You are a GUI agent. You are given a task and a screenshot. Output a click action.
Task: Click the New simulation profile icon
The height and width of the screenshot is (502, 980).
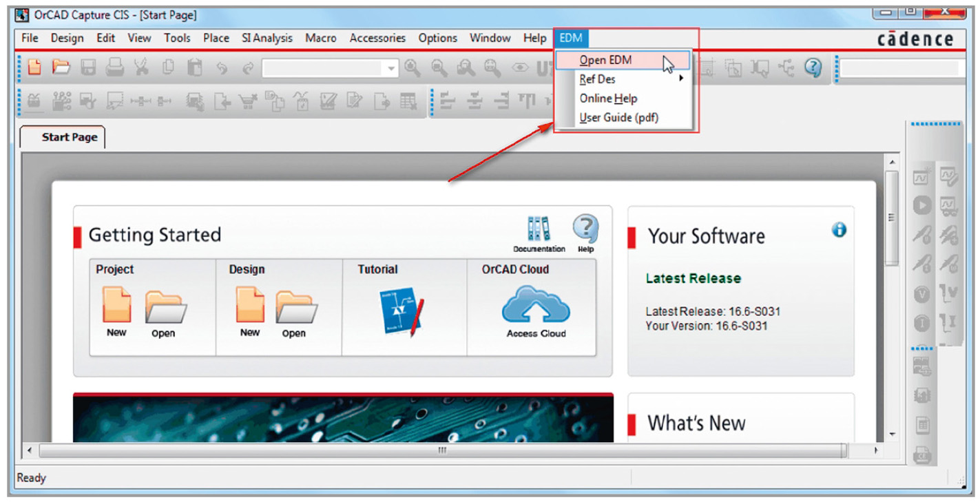click(x=922, y=177)
